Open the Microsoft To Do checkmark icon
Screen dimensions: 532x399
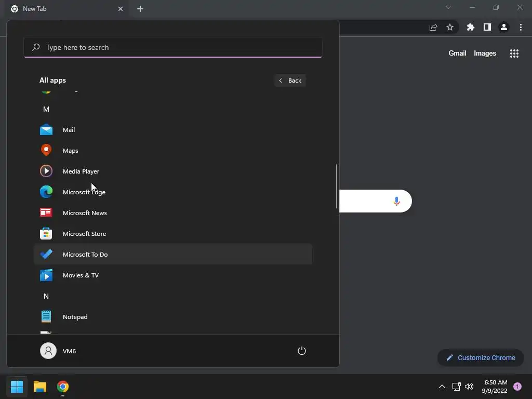pos(46,254)
